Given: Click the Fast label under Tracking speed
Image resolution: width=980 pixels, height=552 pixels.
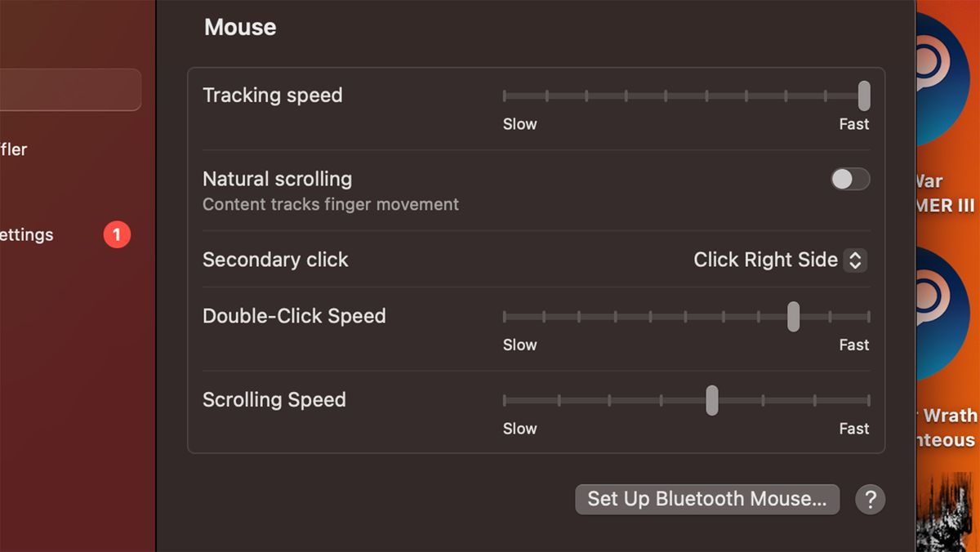Looking at the screenshot, I should (853, 124).
